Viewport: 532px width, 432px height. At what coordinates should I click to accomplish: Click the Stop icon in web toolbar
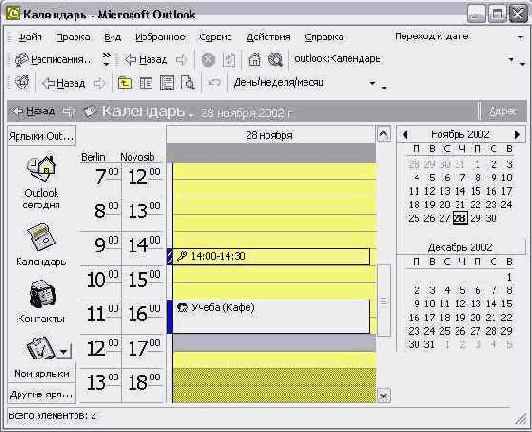(x=208, y=60)
